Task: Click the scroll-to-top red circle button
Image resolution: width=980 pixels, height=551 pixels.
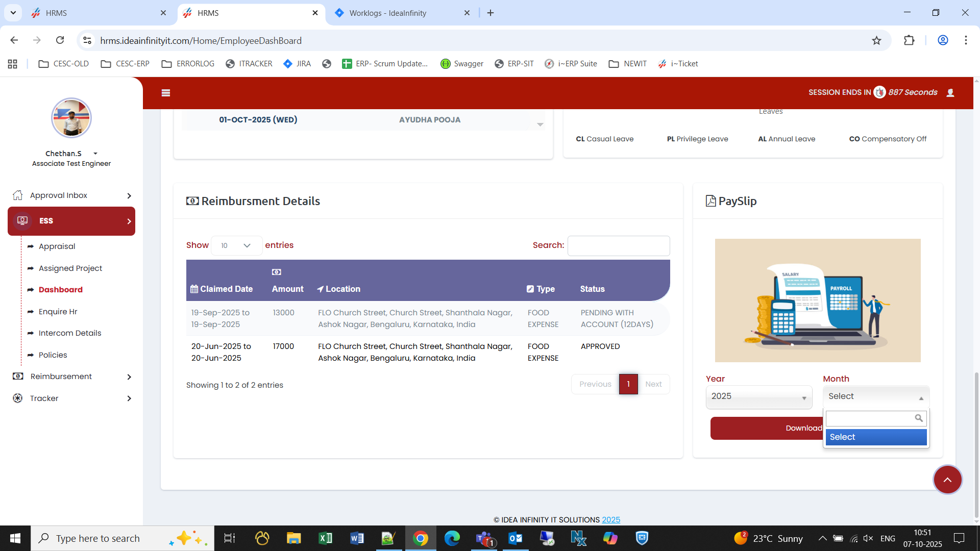Action: pos(947,480)
